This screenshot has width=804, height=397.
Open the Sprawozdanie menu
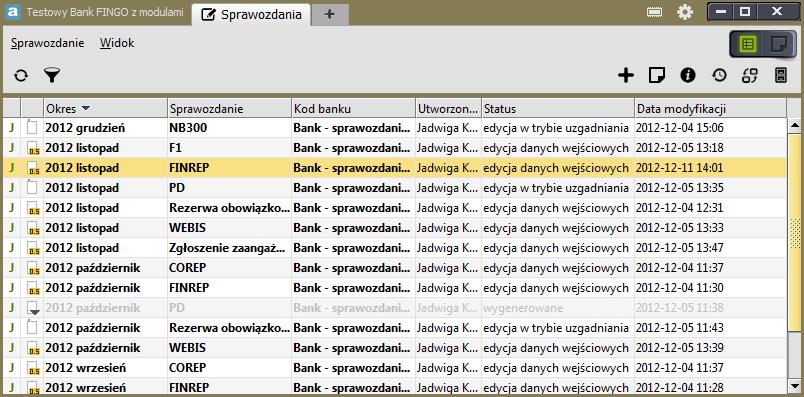(47, 43)
